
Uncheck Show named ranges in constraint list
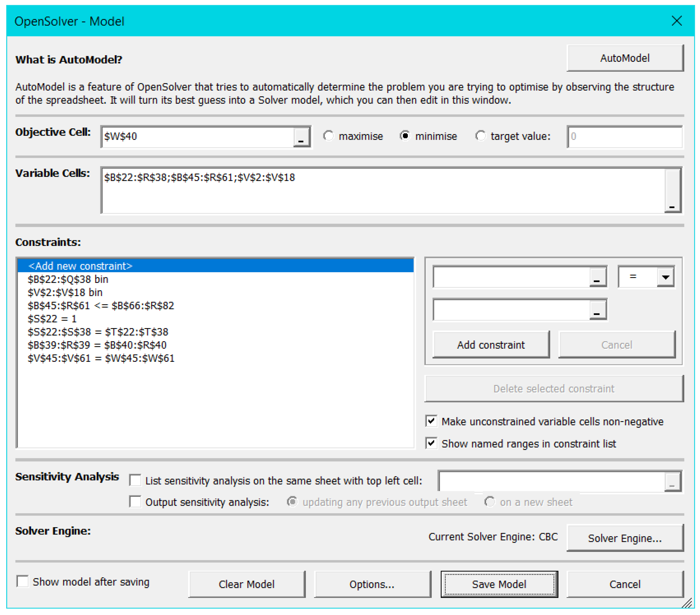tap(431, 443)
